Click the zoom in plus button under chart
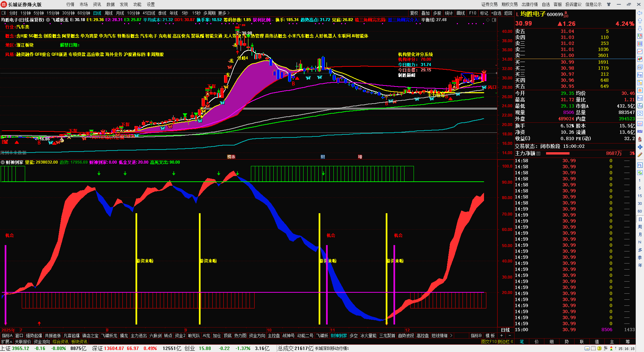Viewport: 644px width, 352px height. click(502, 336)
